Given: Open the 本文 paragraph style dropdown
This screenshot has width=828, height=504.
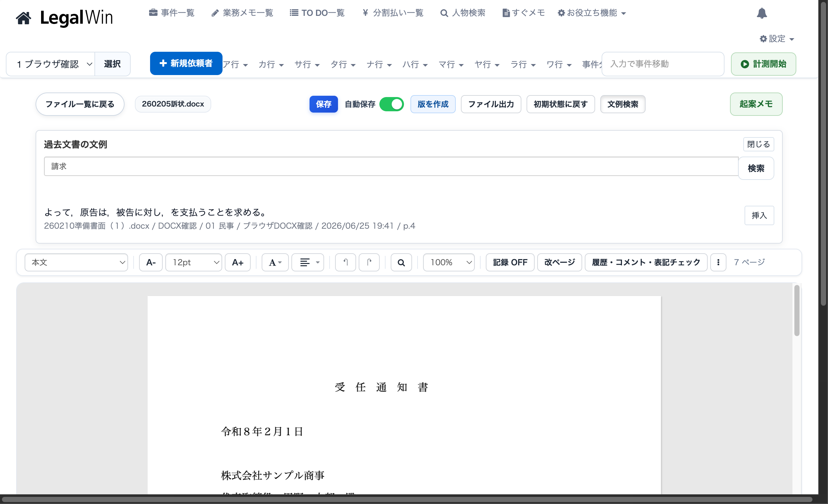Looking at the screenshot, I should [76, 262].
